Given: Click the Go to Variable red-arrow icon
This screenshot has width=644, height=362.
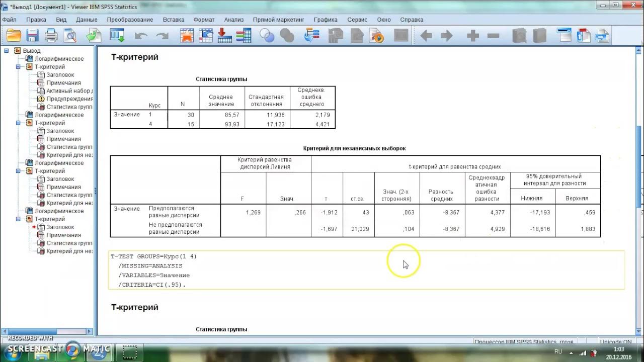Looking at the screenshot, I should [224, 36].
